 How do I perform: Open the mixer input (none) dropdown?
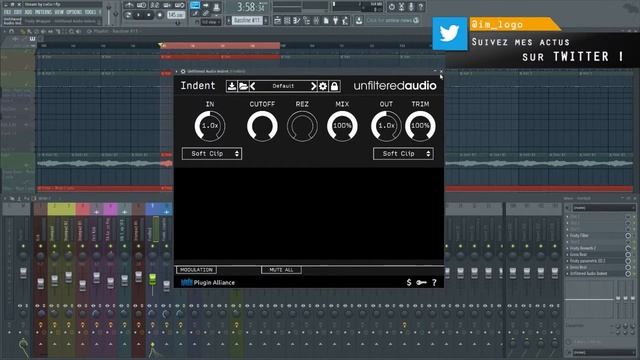[603, 208]
